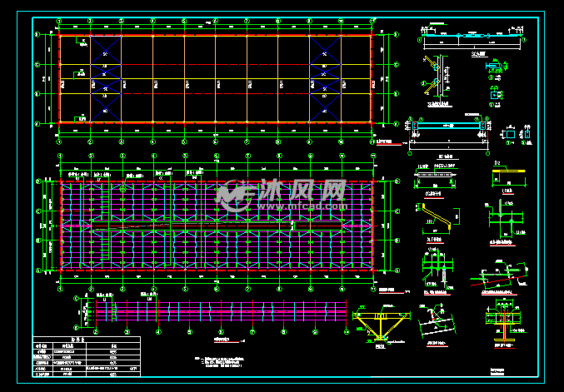
Task: Select the green cross joint detail under D2
Action: click(503, 219)
